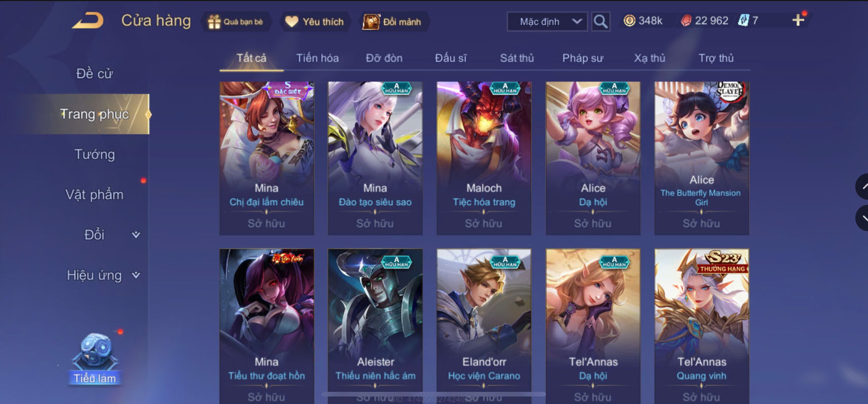Click the red gem currency icon
868x404 pixels.
pyautogui.click(x=686, y=21)
